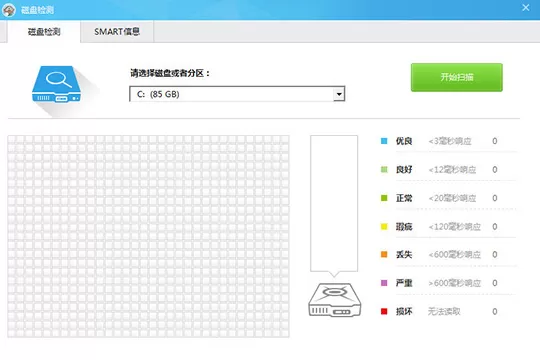This screenshot has height=360, width=540.
Task: Select the 瑕疵 legend label
Action: point(404,227)
